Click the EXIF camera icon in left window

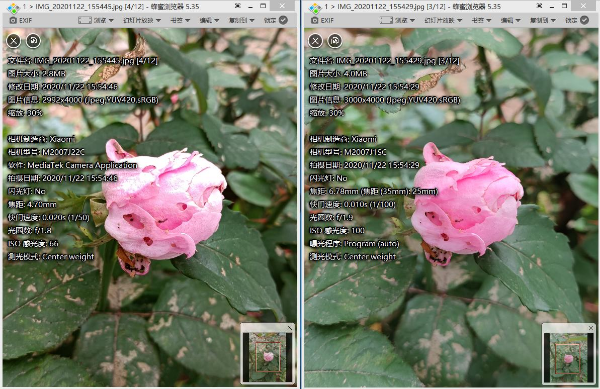tap(13, 20)
